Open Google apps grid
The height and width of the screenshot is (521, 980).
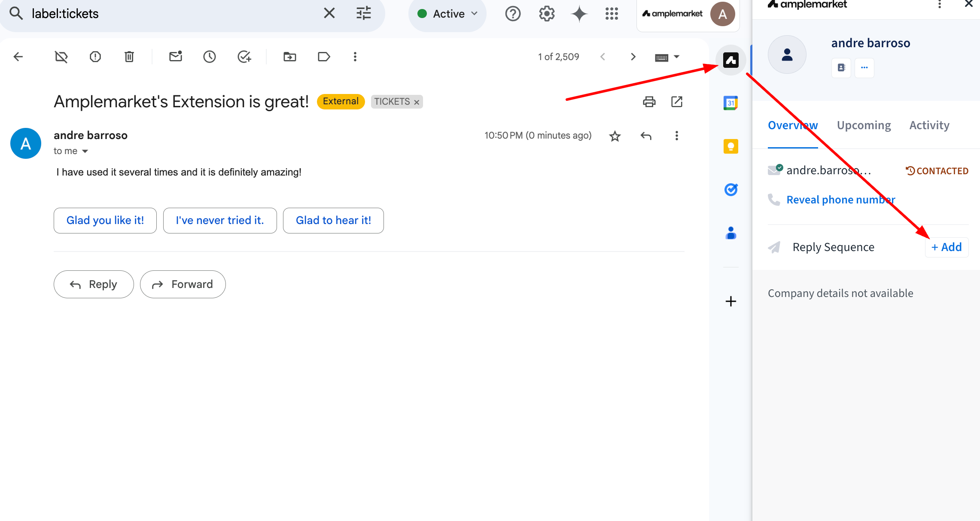point(612,14)
